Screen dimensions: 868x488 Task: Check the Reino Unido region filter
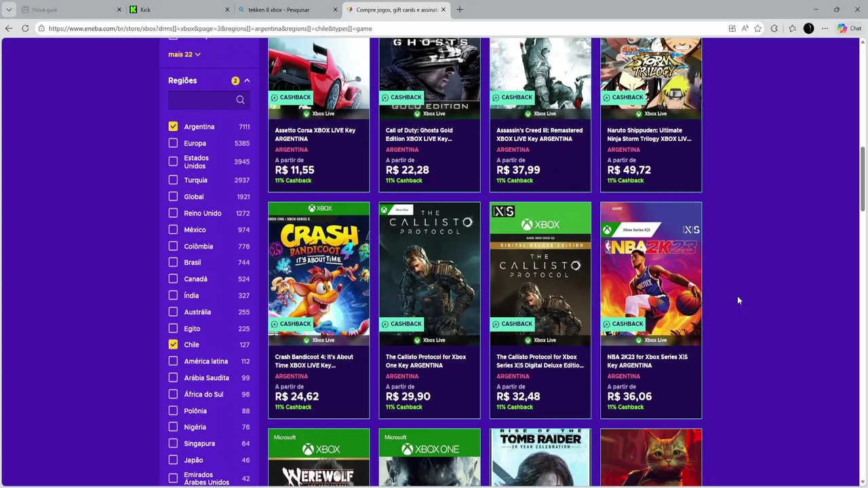pyautogui.click(x=173, y=213)
